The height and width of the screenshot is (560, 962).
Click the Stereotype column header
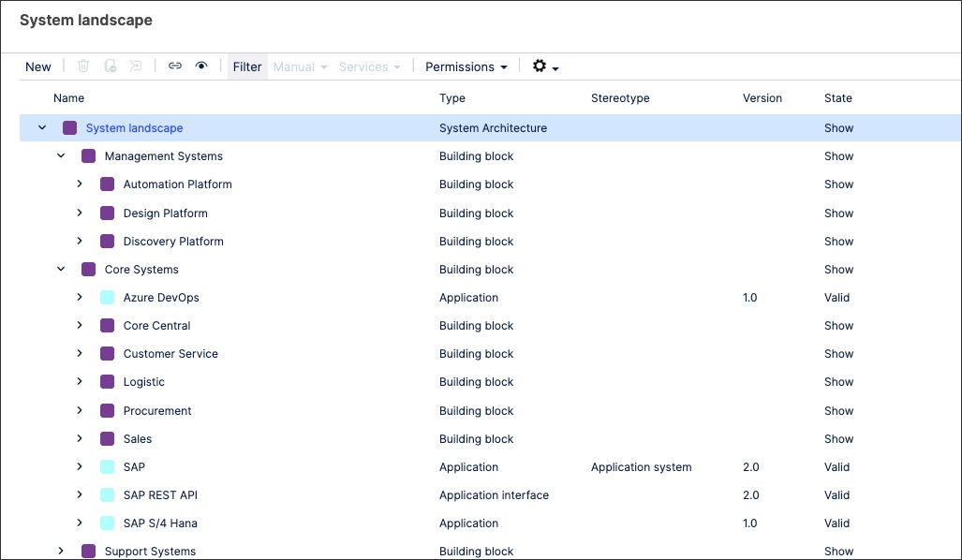[620, 98]
